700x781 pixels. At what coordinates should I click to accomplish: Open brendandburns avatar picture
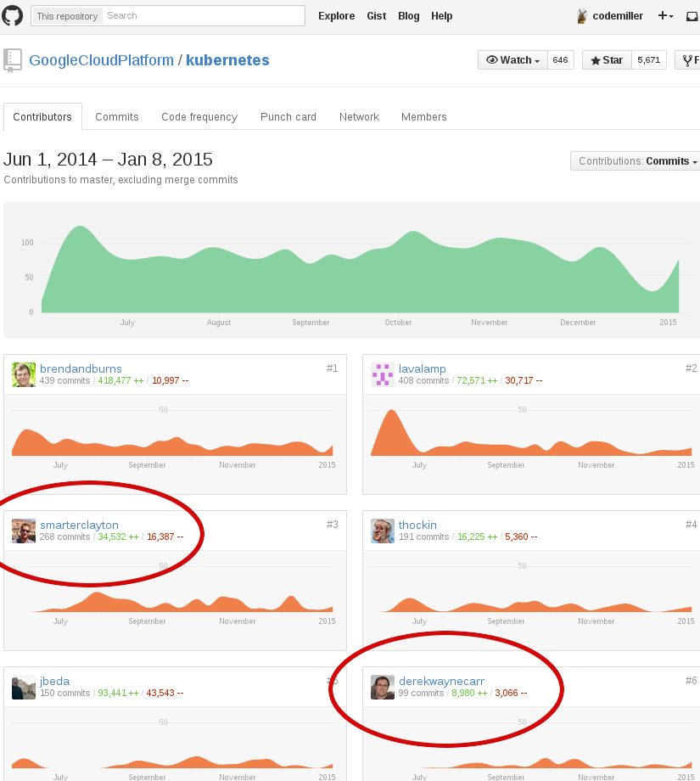(x=24, y=374)
